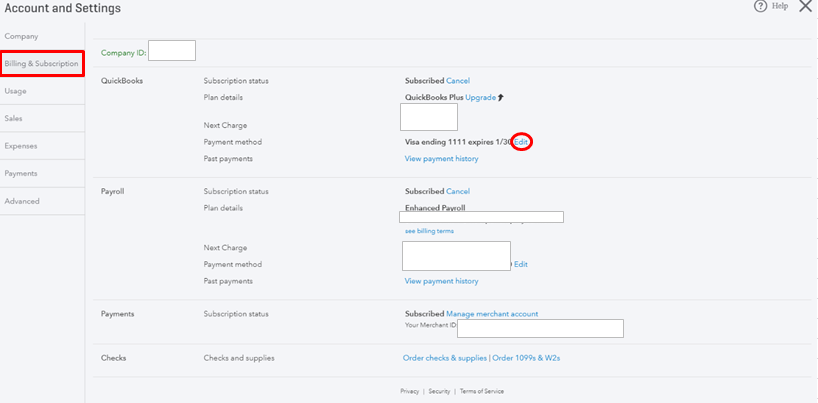
Task: Open the Advanced settings tab
Action: pyautogui.click(x=22, y=201)
